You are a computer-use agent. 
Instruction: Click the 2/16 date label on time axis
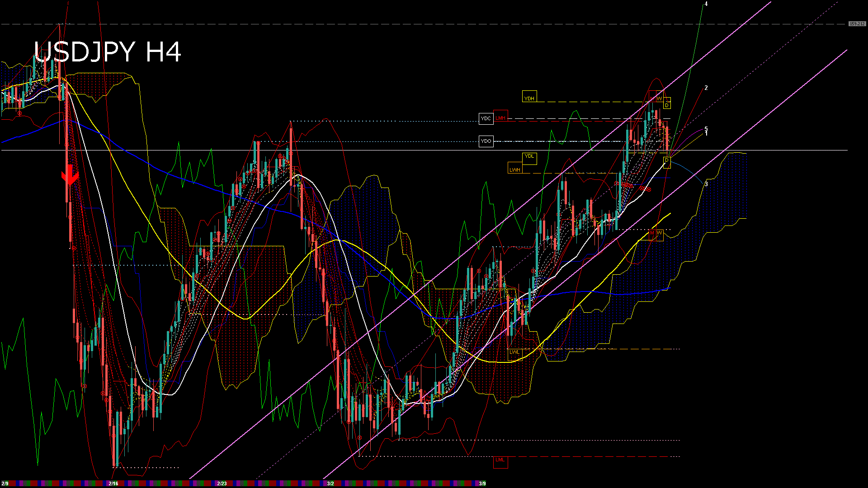coord(113,483)
